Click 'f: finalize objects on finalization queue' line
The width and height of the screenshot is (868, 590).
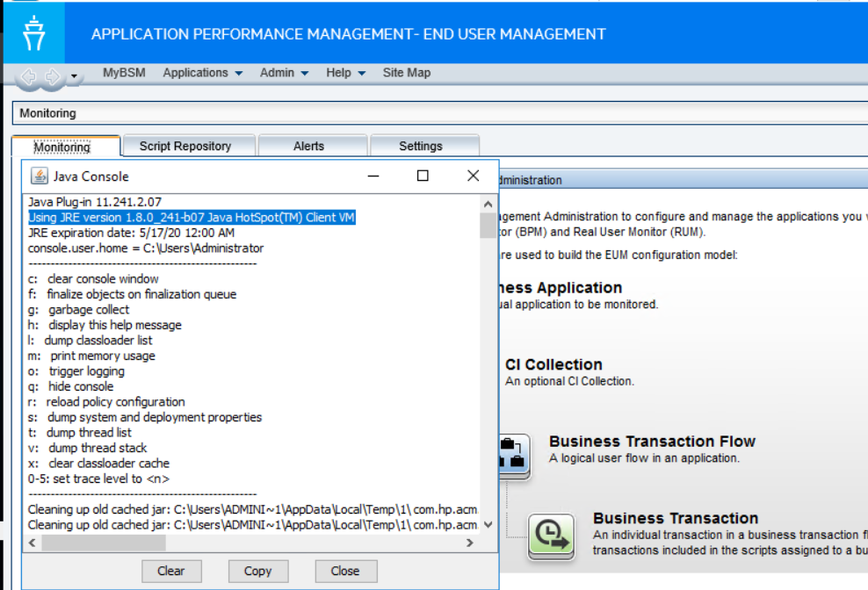tap(132, 294)
